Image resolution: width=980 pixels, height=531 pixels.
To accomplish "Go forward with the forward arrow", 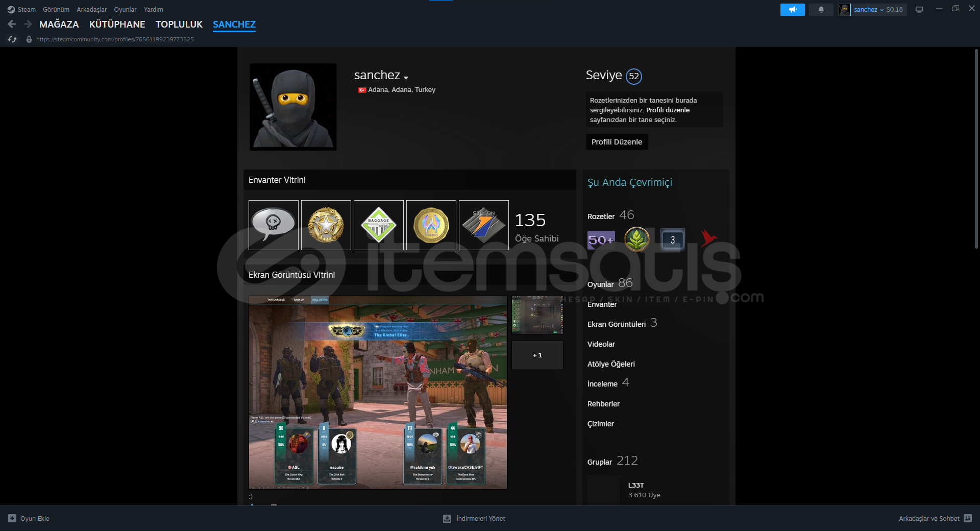I will coord(28,24).
